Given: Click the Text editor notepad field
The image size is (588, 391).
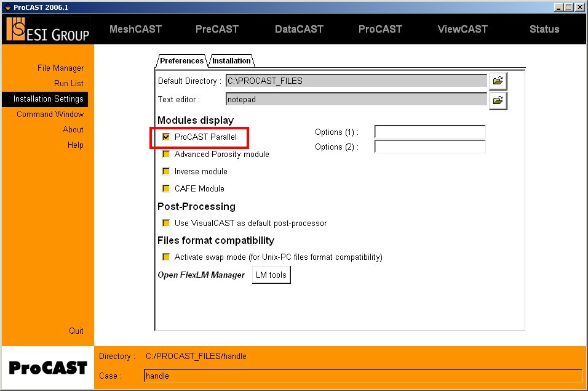Looking at the screenshot, I should coord(356,99).
